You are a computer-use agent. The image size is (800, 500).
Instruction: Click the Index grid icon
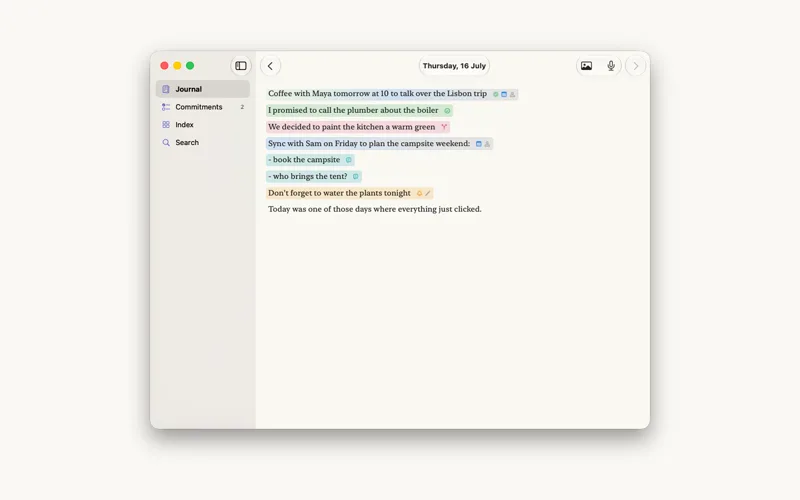[166, 124]
